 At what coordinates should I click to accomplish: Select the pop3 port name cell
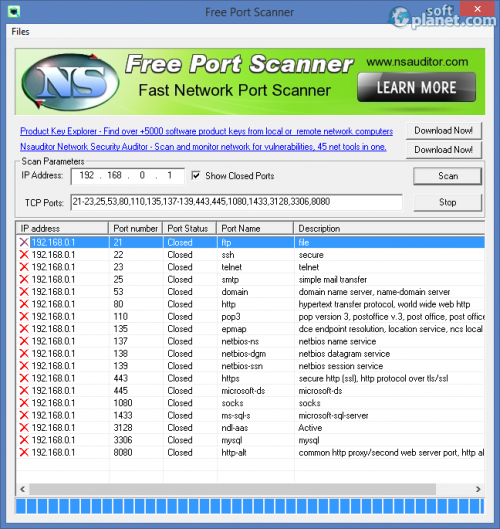click(231, 316)
